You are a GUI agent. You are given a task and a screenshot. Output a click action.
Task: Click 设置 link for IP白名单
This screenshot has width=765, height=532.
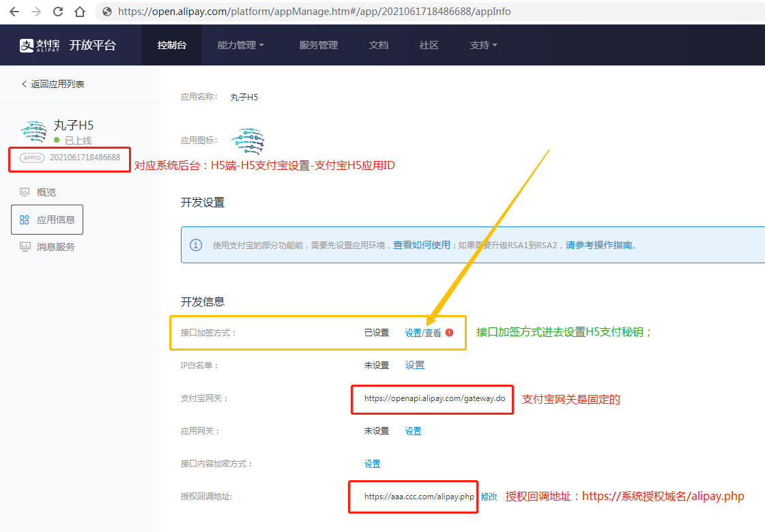click(415, 365)
